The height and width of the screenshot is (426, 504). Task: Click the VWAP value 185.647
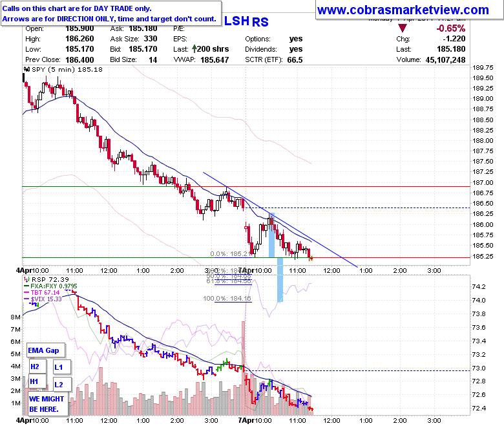tap(215, 60)
